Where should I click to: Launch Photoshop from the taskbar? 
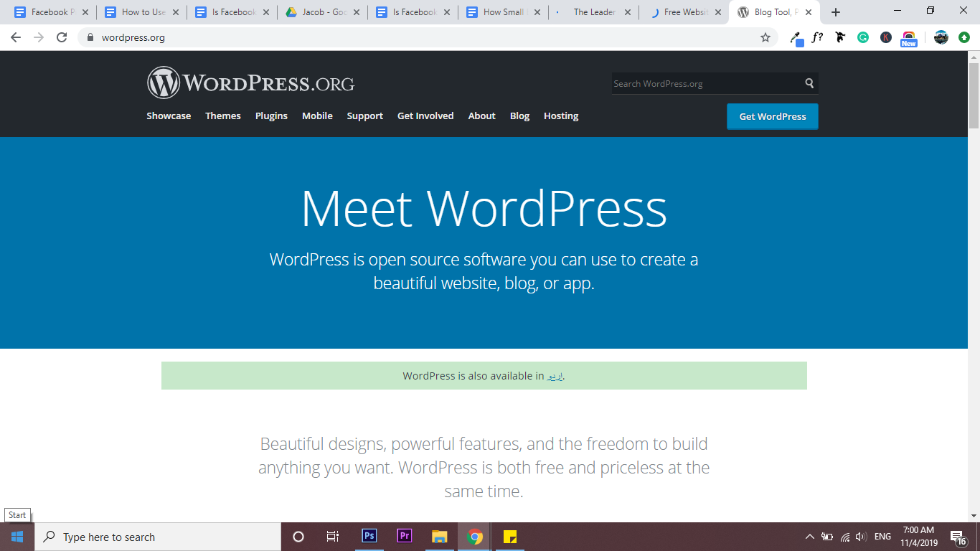point(369,537)
